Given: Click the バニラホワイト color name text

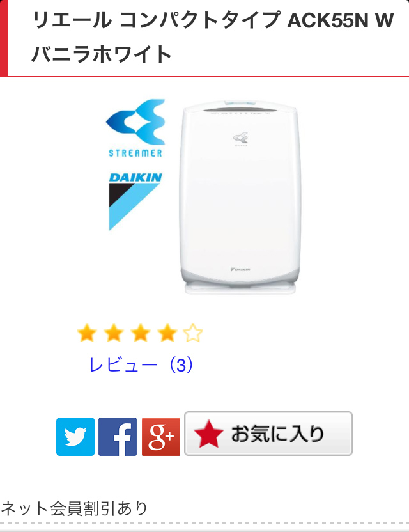Looking at the screenshot, I should [102, 54].
